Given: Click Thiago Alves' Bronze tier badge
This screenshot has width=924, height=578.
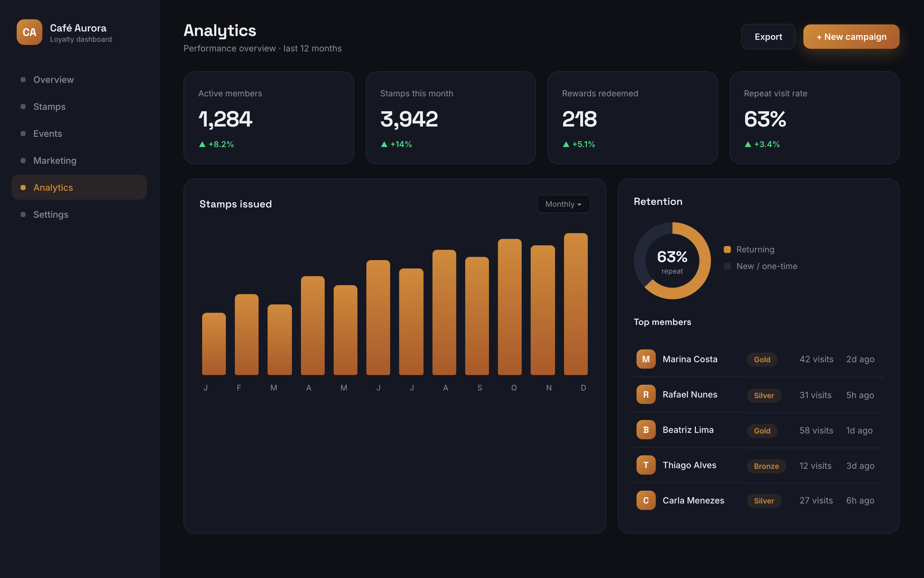Looking at the screenshot, I should click(766, 466).
